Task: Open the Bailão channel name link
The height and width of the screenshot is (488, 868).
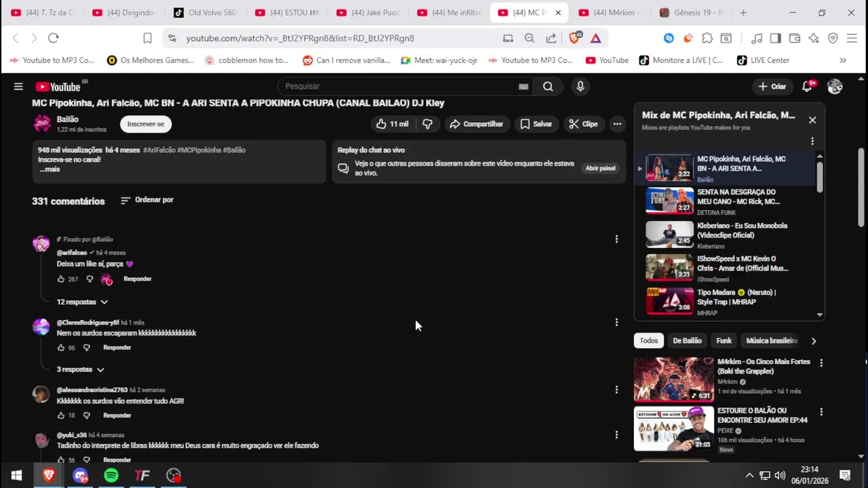Action: tap(68, 119)
